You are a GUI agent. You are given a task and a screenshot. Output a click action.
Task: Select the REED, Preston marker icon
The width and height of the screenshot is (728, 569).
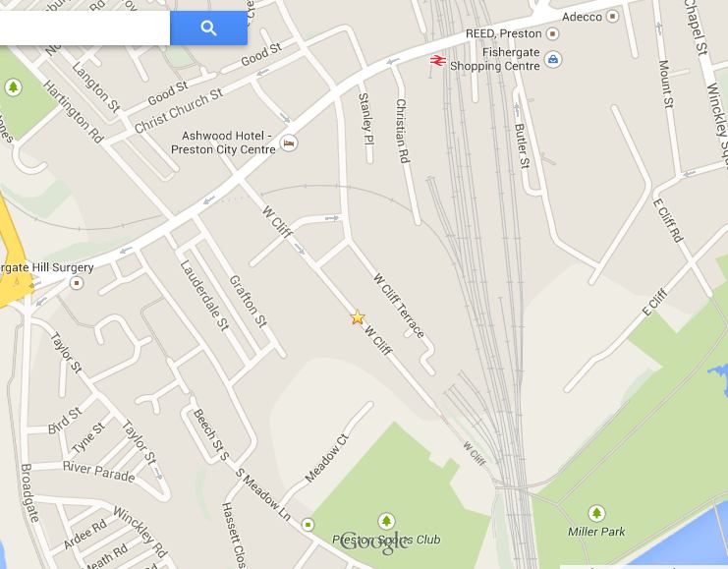(x=552, y=33)
